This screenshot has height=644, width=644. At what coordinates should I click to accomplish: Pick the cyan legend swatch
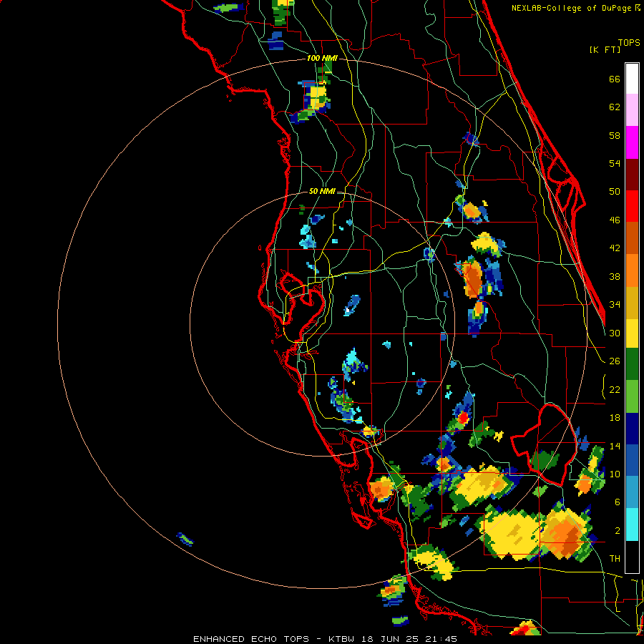pos(632,525)
